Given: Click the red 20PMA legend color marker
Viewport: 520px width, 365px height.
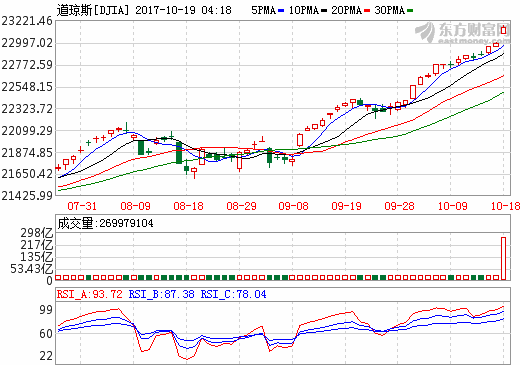Looking at the screenshot, I should coord(367,11).
